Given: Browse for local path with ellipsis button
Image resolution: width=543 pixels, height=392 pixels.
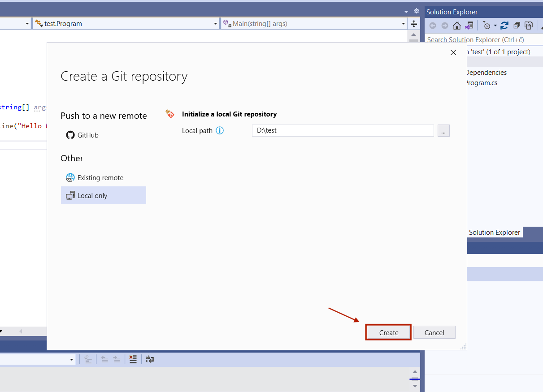Looking at the screenshot, I should pos(443,131).
